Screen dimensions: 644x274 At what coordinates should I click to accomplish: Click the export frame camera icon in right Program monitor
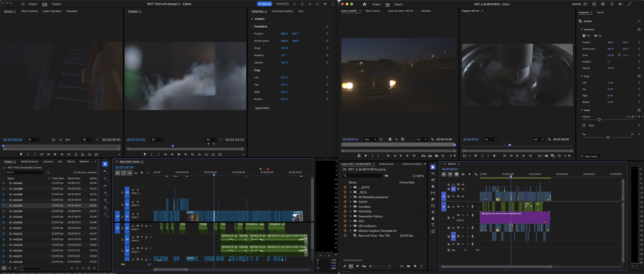click(546, 156)
